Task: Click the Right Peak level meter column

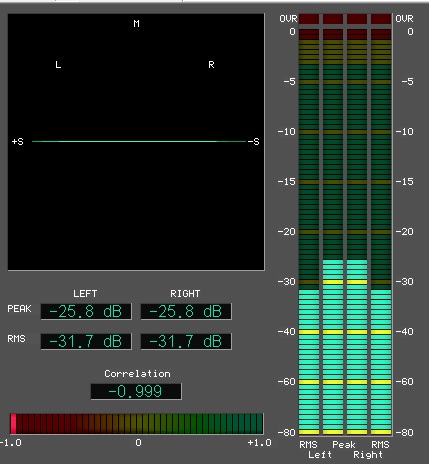Action: tap(357, 232)
